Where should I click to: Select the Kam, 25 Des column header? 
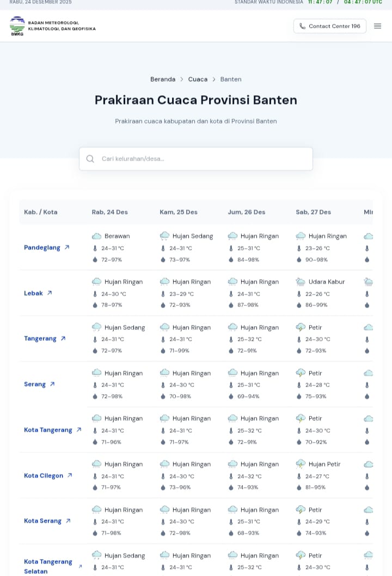click(x=179, y=212)
